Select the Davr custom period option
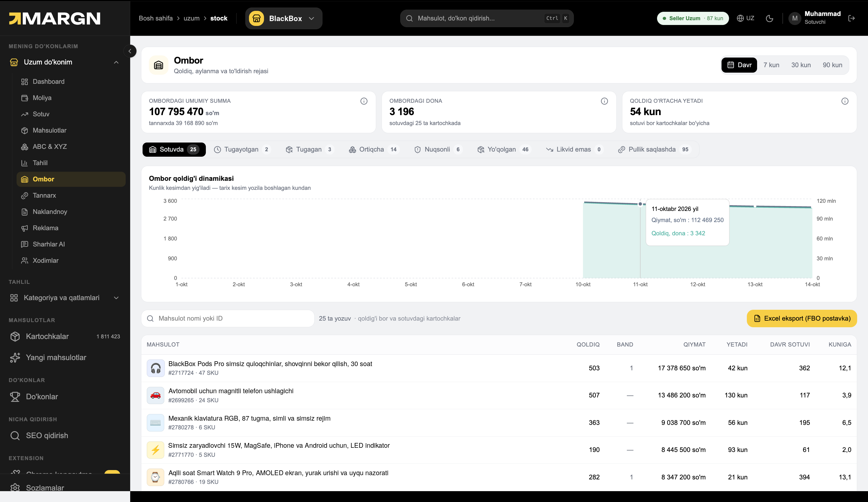The width and height of the screenshot is (868, 502). (739, 65)
